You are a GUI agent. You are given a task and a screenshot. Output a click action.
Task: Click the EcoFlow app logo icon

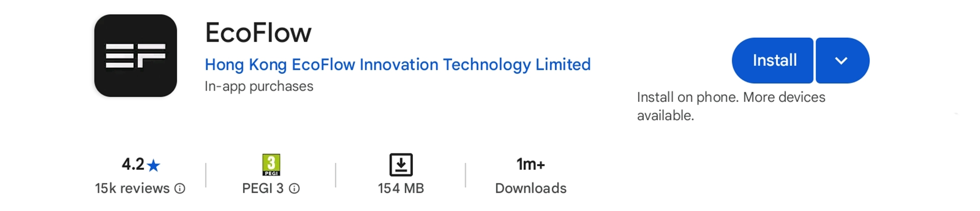point(135,56)
